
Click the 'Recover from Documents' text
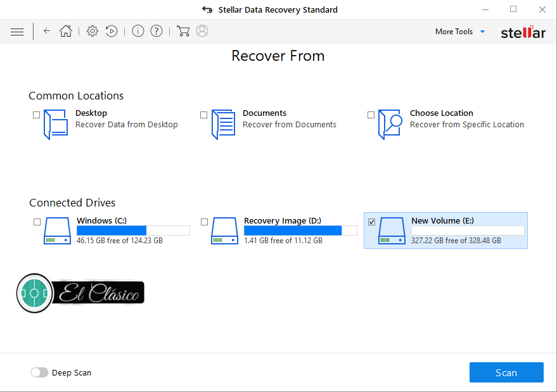click(x=289, y=125)
